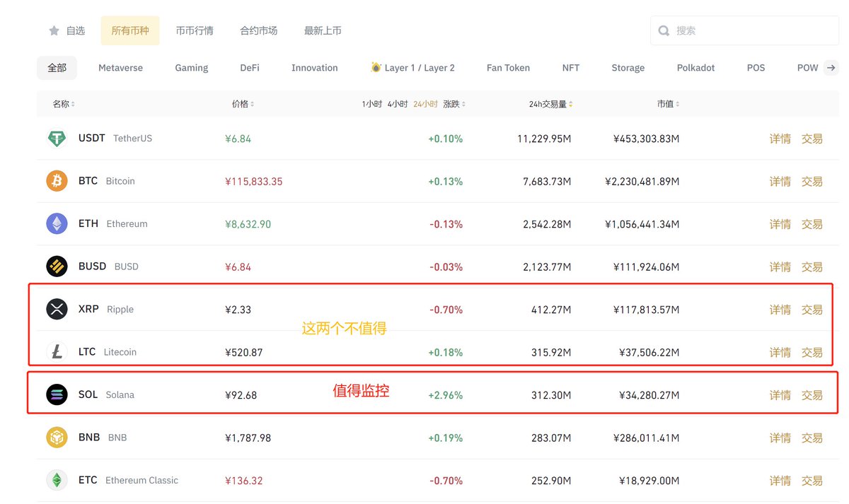
Task: Open 交易 for SOL
Action: [812, 395]
